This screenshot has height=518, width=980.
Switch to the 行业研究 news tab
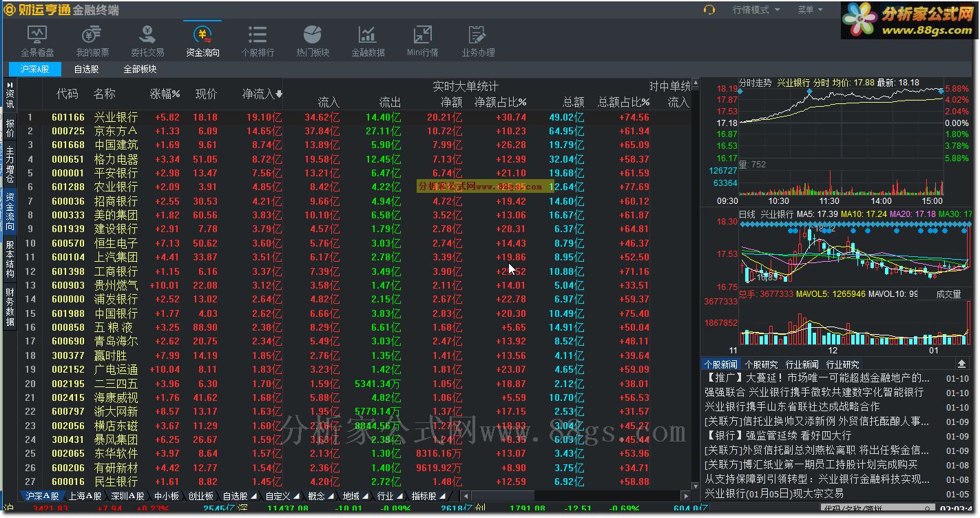(842, 364)
